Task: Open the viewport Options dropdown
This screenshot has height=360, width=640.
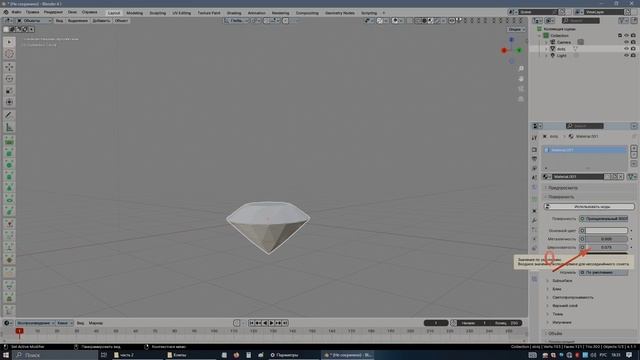Action: click(516, 29)
